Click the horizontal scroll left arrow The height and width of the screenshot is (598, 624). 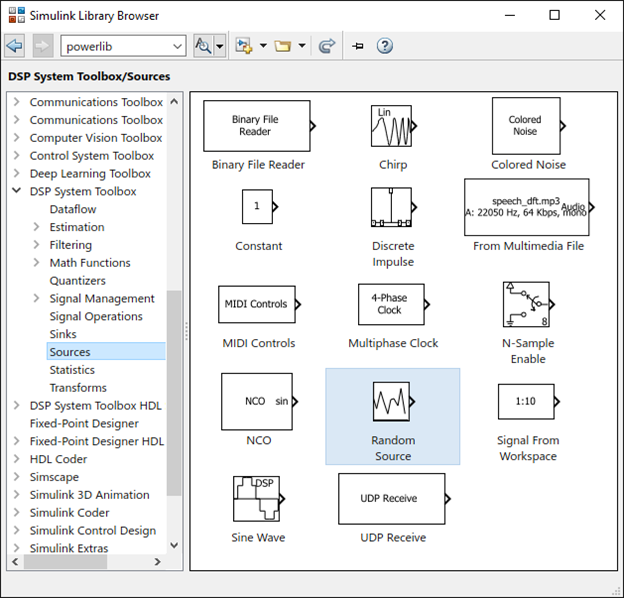pos(15,562)
